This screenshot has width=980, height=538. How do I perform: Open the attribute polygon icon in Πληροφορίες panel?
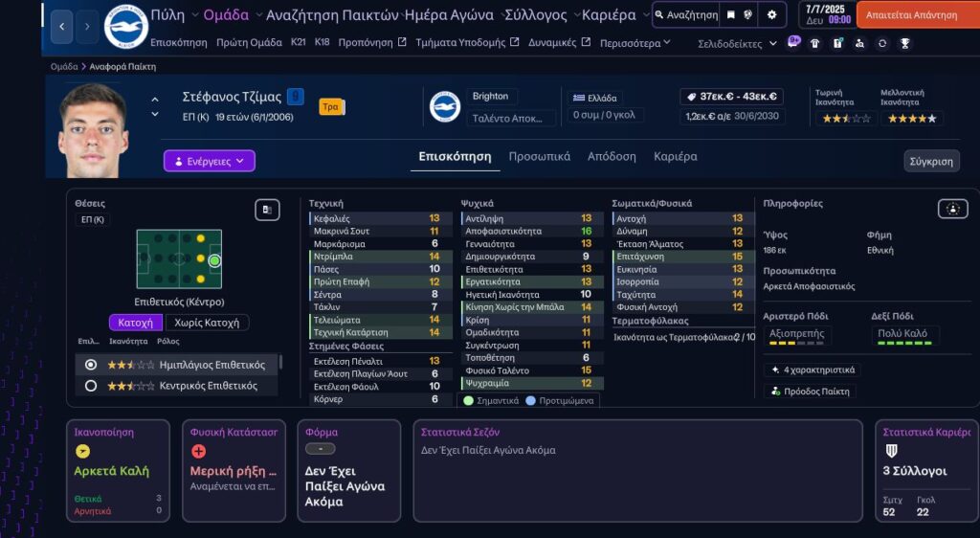[951, 209]
